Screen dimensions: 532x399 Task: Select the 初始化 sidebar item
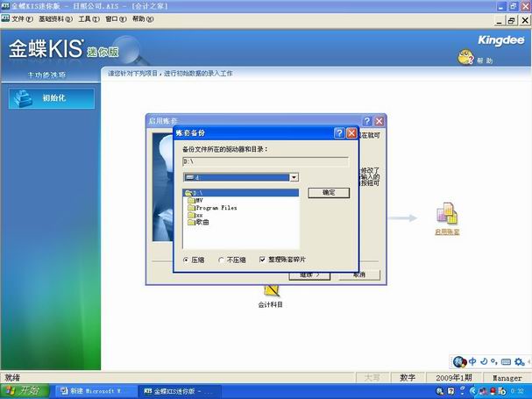coord(52,98)
